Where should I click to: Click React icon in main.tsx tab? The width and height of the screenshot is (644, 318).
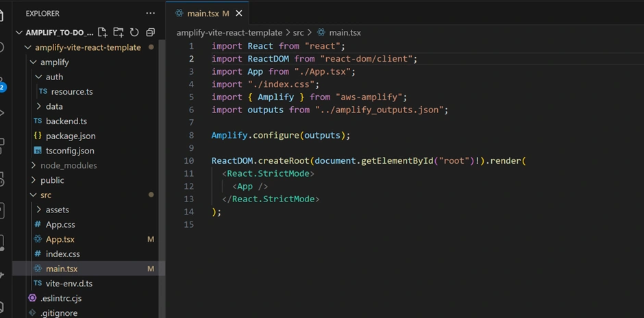179,13
